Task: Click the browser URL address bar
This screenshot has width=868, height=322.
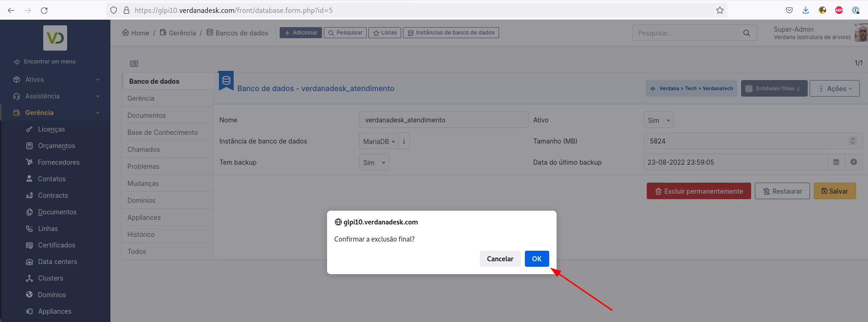Action: click(416, 10)
